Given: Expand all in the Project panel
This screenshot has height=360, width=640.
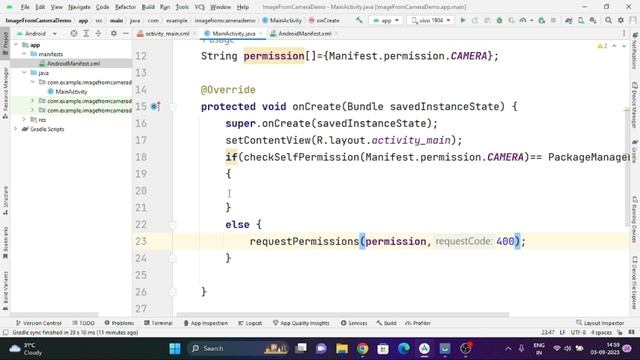Looking at the screenshot, I should click(86, 33).
